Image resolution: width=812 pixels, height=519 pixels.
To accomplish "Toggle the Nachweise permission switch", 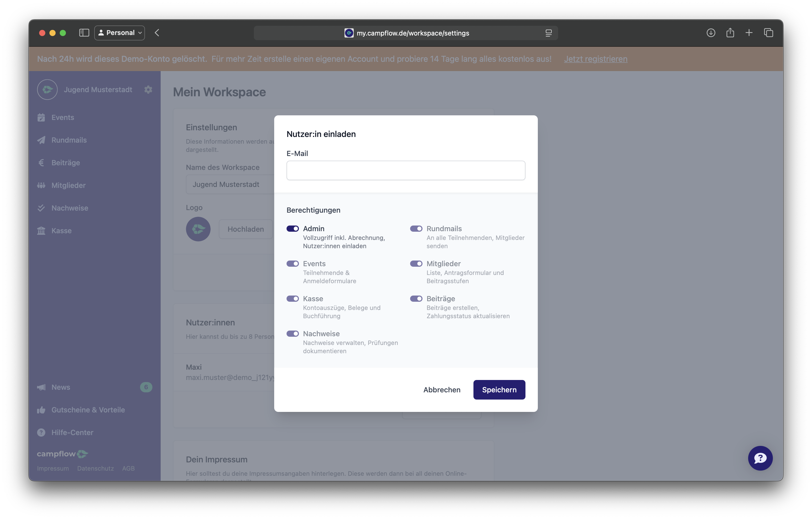I will tap(293, 334).
